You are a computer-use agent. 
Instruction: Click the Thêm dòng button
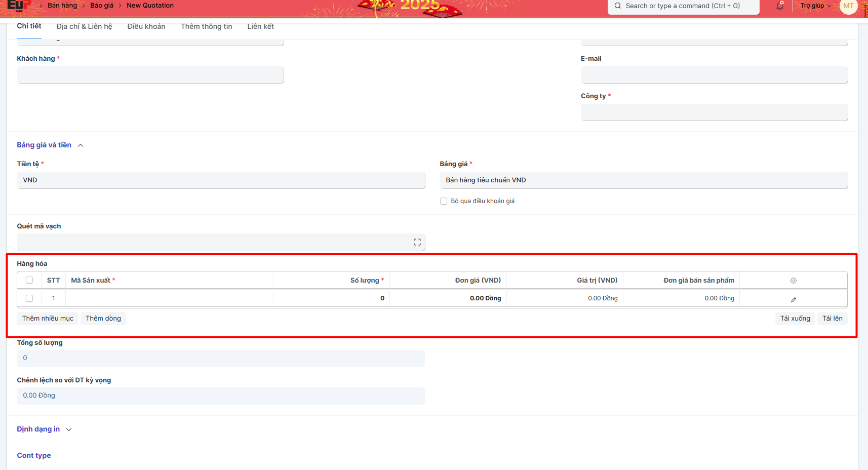[103, 319]
